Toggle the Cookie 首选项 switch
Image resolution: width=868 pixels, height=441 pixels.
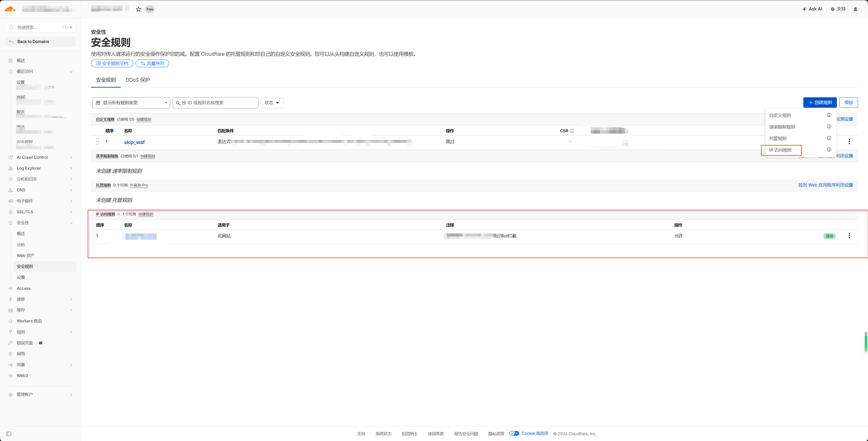(x=514, y=434)
